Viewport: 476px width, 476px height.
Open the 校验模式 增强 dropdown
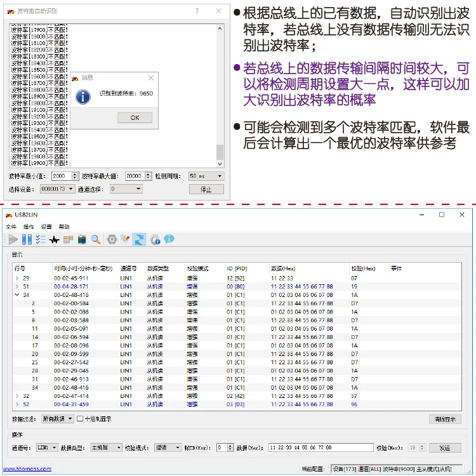(168, 447)
